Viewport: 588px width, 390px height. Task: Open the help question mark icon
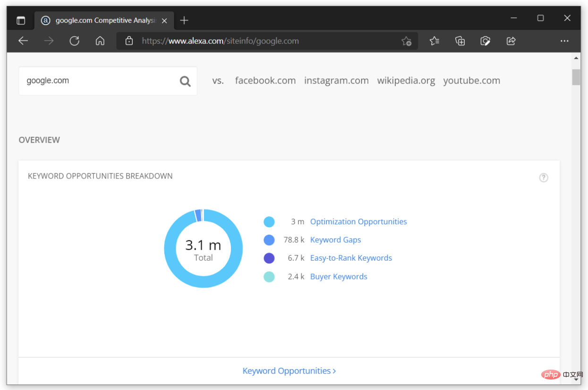(x=544, y=178)
